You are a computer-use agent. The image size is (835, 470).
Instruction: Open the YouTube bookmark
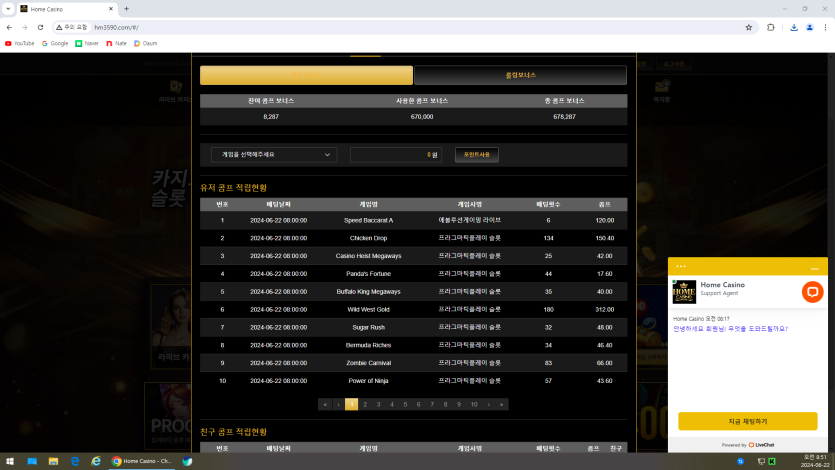click(19, 43)
